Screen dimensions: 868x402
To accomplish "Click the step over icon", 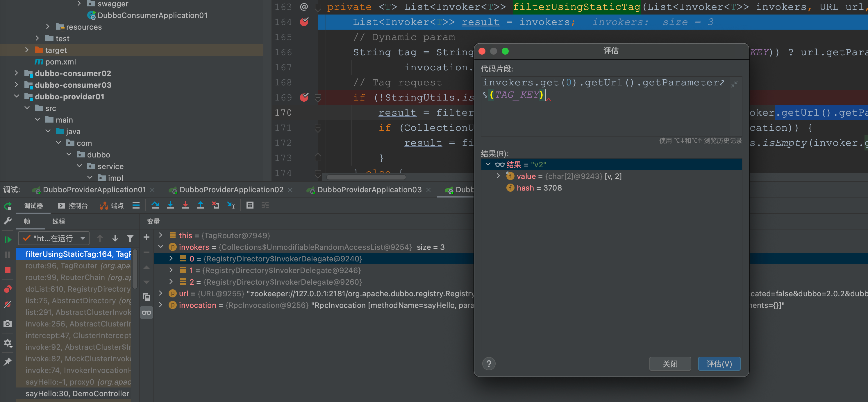I will point(155,205).
